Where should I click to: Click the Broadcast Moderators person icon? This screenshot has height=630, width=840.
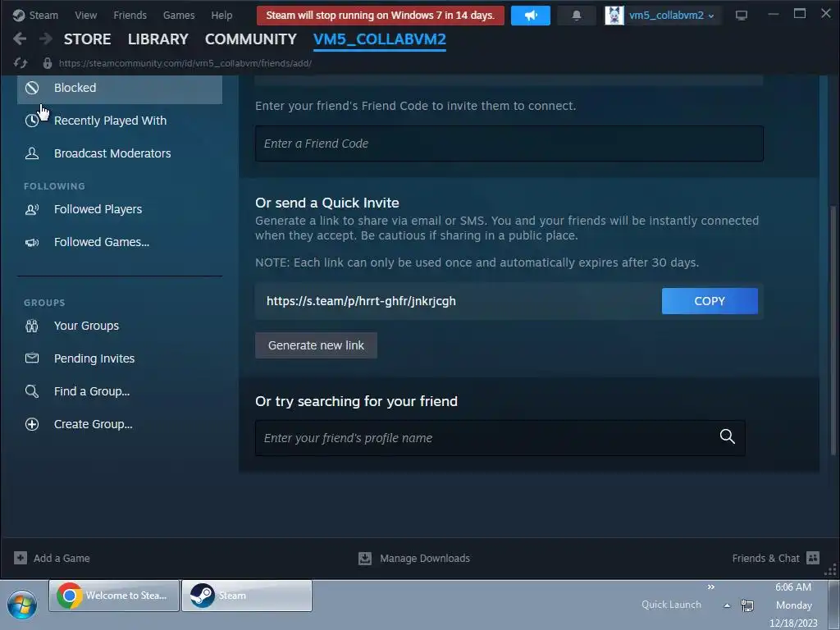[x=32, y=153]
